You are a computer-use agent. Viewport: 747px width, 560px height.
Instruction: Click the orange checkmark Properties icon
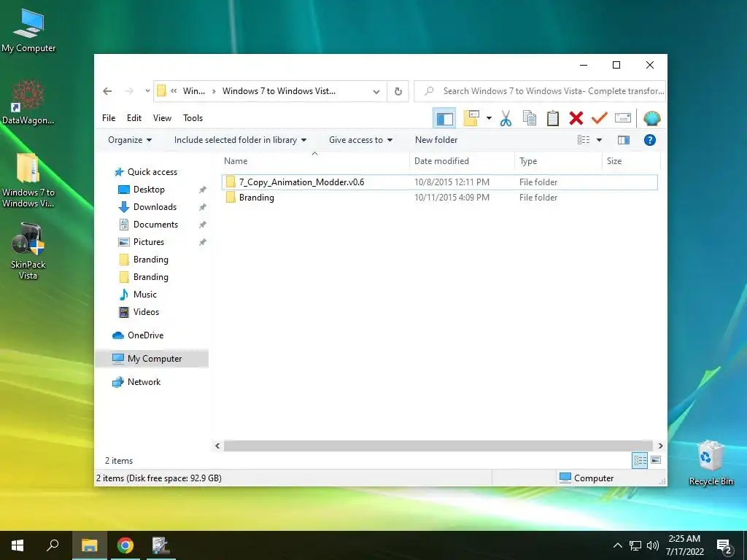tap(600, 118)
